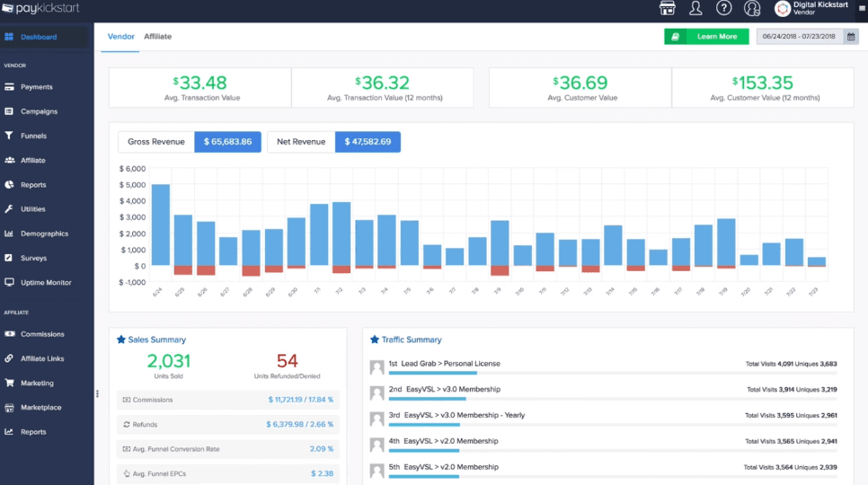Viewport: 868px width, 485px height.
Task: Open Uptime Monitor in the sidebar
Action: point(44,282)
